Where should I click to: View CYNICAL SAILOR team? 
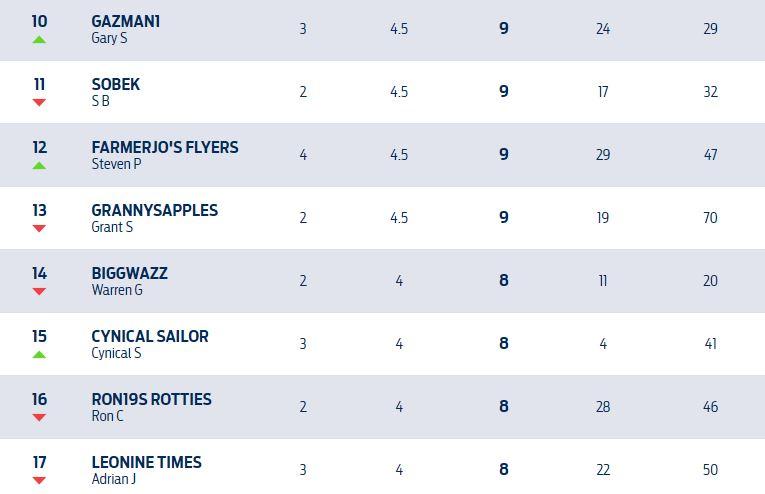[149, 336]
